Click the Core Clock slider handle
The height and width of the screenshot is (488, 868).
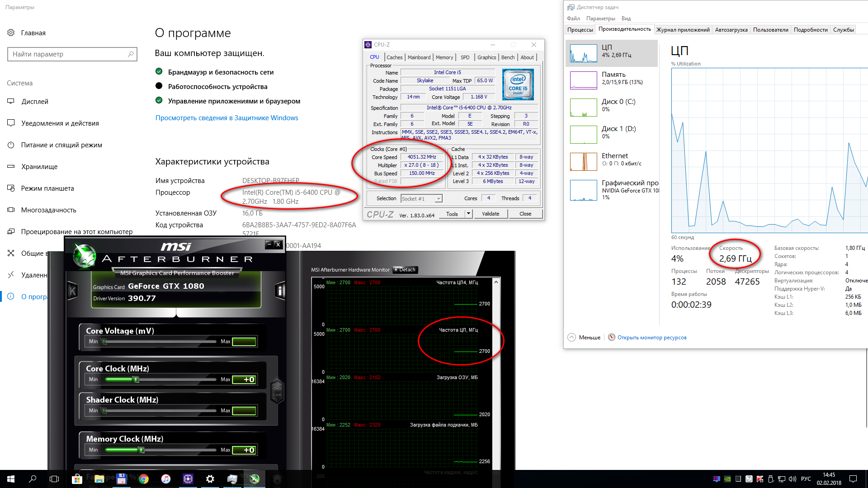pos(136,380)
